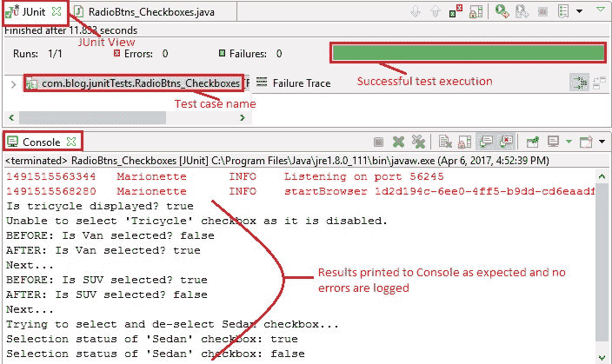This screenshot has height=364, width=612.
Task: Toggle Console Scroll Lock
Action: pos(465,142)
